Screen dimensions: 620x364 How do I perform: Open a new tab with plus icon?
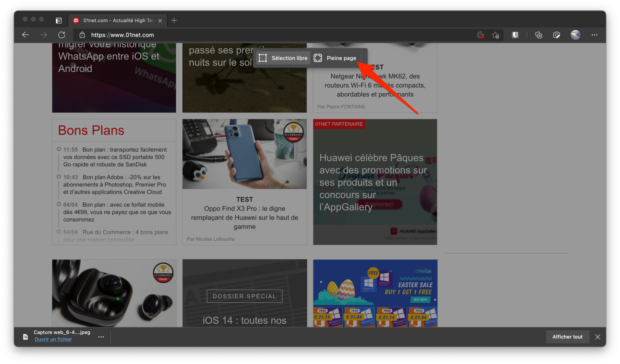tap(174, 20)
